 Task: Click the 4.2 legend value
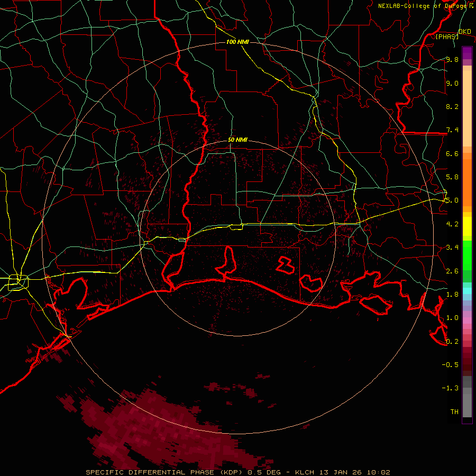click(452, 224)
